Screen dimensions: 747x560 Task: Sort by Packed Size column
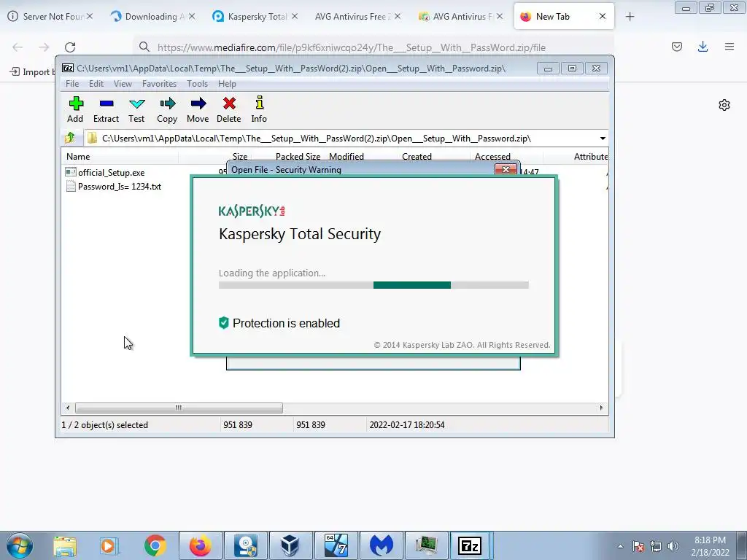click(x=298, y=157)
